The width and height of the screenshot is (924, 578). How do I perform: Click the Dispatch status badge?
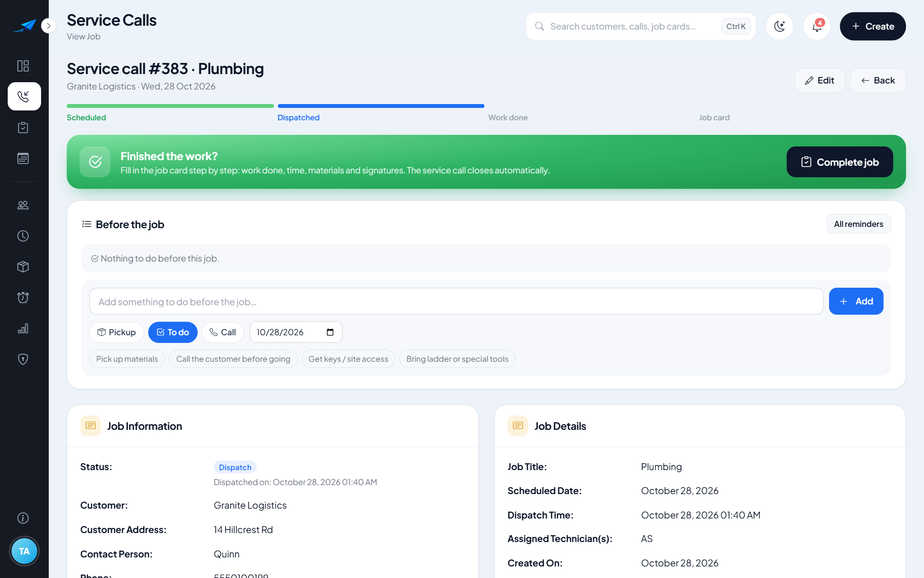[235, 467]
